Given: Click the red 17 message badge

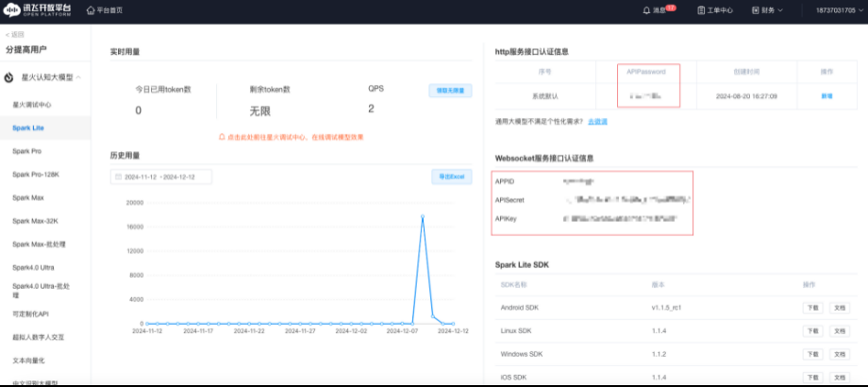Looking at the screenshot, I should point(671,8).
